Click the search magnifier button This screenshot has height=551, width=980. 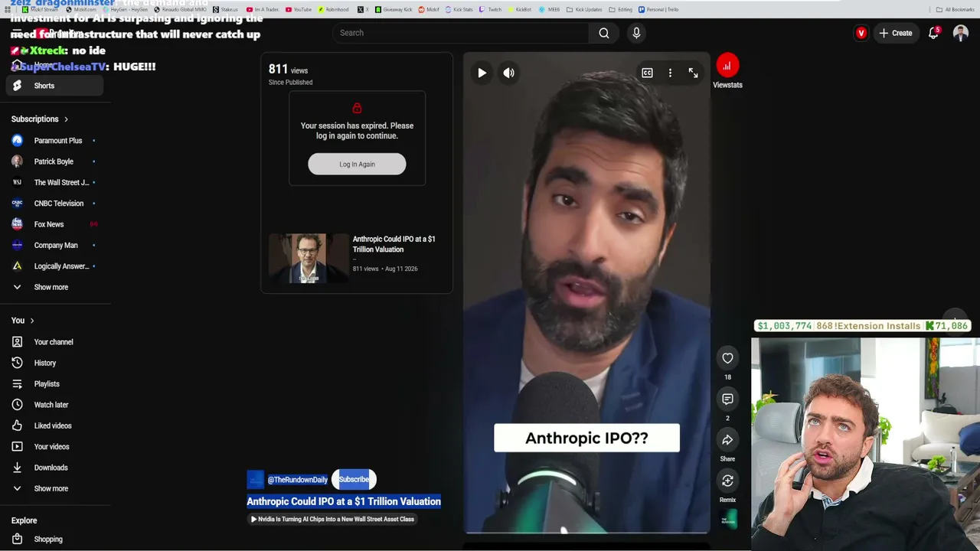point(604,33)
